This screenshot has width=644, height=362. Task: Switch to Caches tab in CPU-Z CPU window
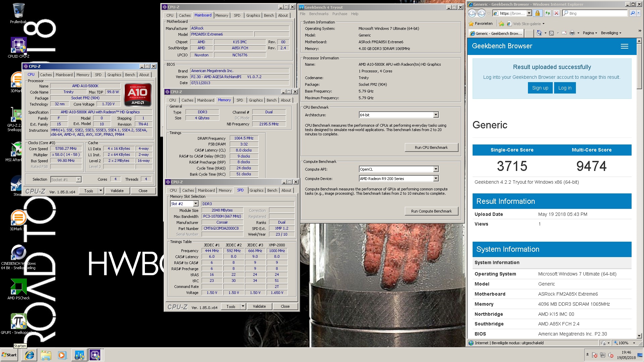(x=46, y=75)
